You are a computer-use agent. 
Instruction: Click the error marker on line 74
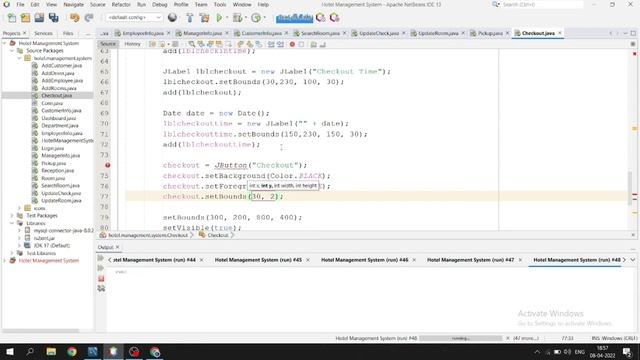pos(107,165)
